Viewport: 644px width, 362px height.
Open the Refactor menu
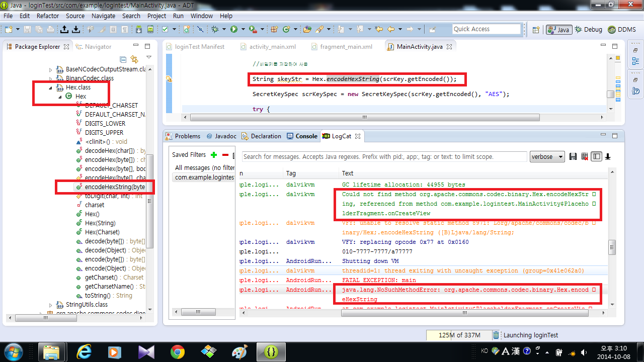48,16
